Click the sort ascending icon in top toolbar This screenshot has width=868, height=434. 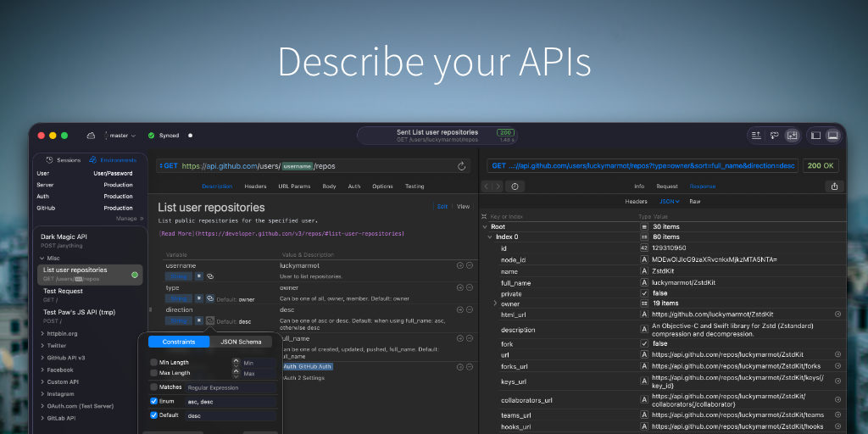(x=757, y=135)
